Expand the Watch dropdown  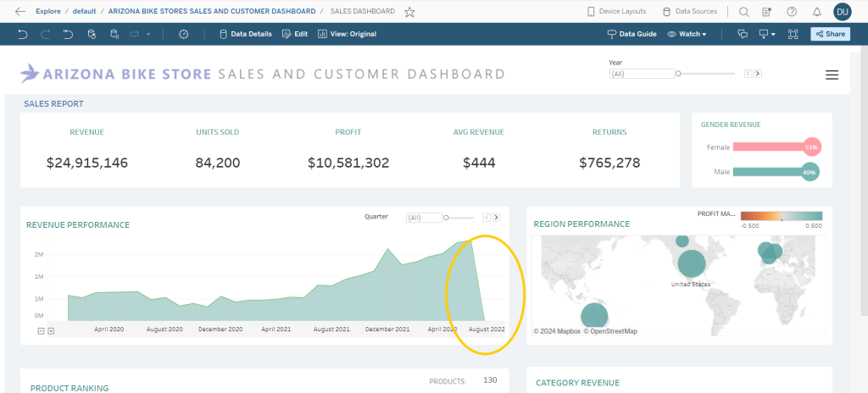[x=687, y=34]
